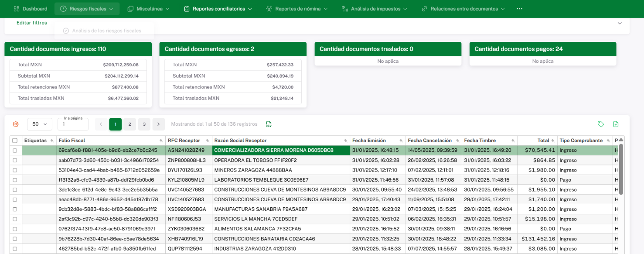Image resolution: width=644 pixels, height=254 pixels.
Task: Select the checkbox for MINEROS ZARAGOZA row
Action: pyautogui.click(x=15, y=170)
